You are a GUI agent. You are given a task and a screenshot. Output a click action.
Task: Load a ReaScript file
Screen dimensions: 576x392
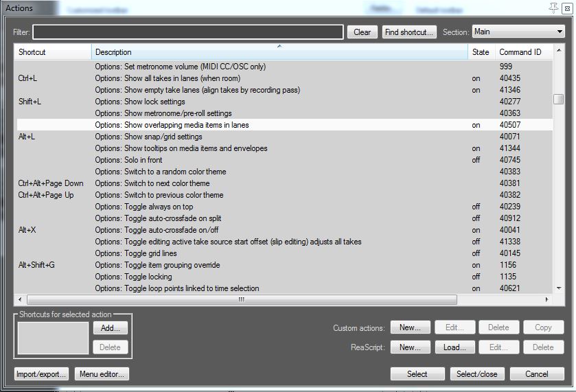(x=454, y=347)
